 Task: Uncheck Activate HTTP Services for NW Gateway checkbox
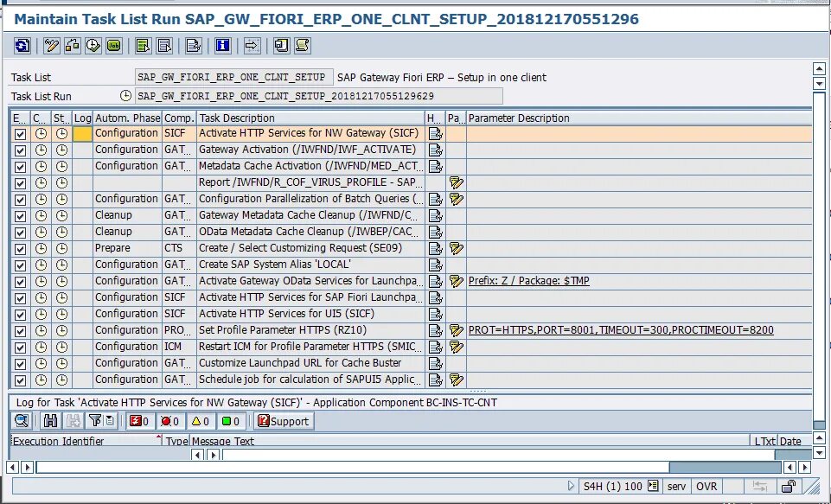pos(20,134)
